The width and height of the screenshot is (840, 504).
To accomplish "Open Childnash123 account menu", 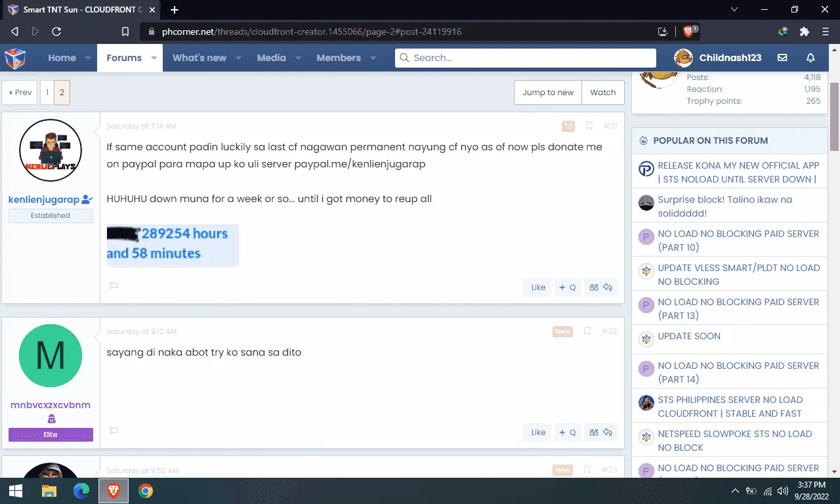I will click(x=718, y=58).
